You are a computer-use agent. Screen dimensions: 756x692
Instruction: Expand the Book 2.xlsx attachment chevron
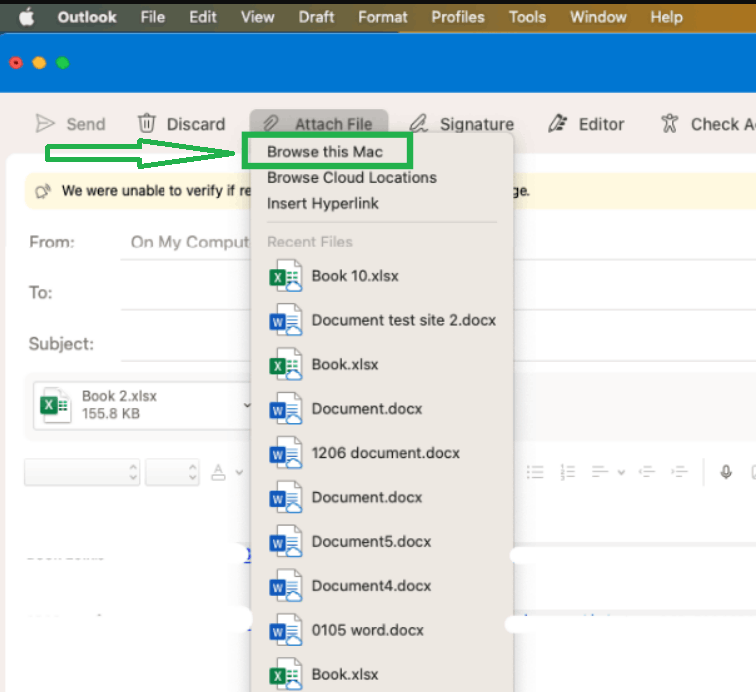[x=247, y=405]
